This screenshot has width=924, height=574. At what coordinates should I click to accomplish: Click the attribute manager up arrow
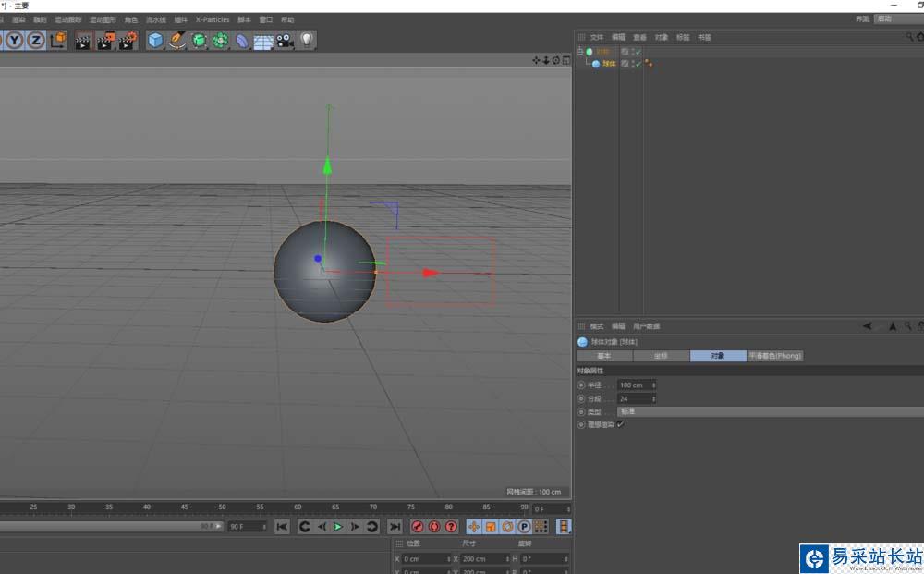coord(893,326)
